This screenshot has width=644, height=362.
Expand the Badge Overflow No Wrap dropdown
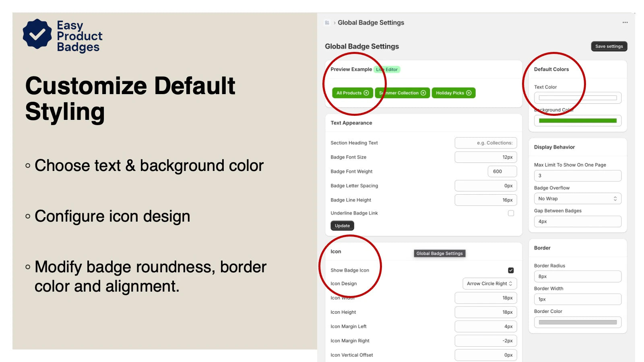point(577,199)
